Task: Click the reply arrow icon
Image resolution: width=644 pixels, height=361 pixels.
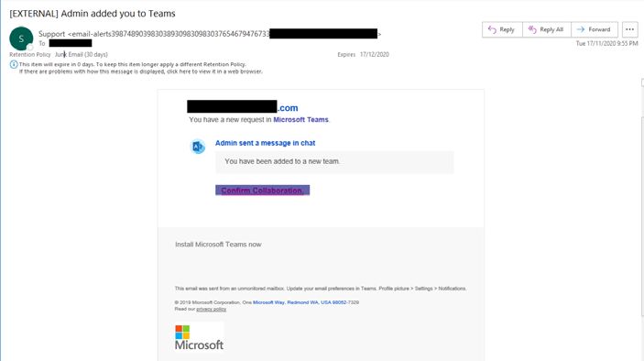Action: [492, 29]
